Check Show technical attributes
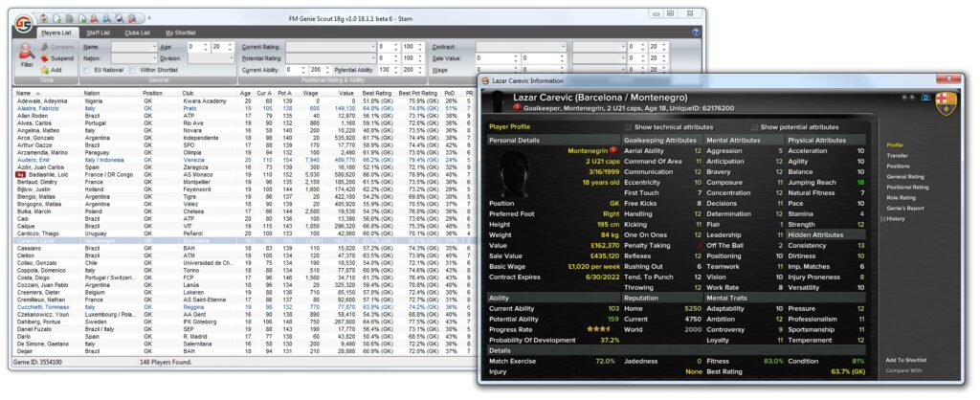Screen dimensions: 980x400 (x=628, y=126)
